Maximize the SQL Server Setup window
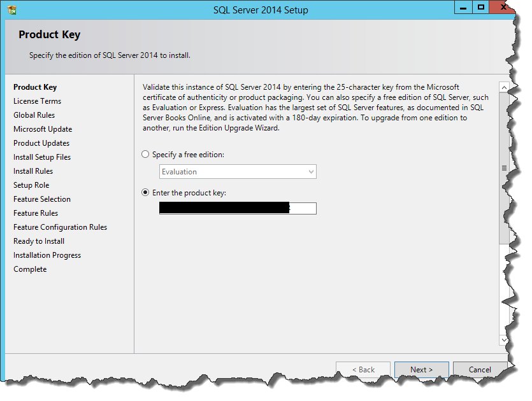Image resolution: width=532 pixels, height=401 pixels. [x=481, y=8]
